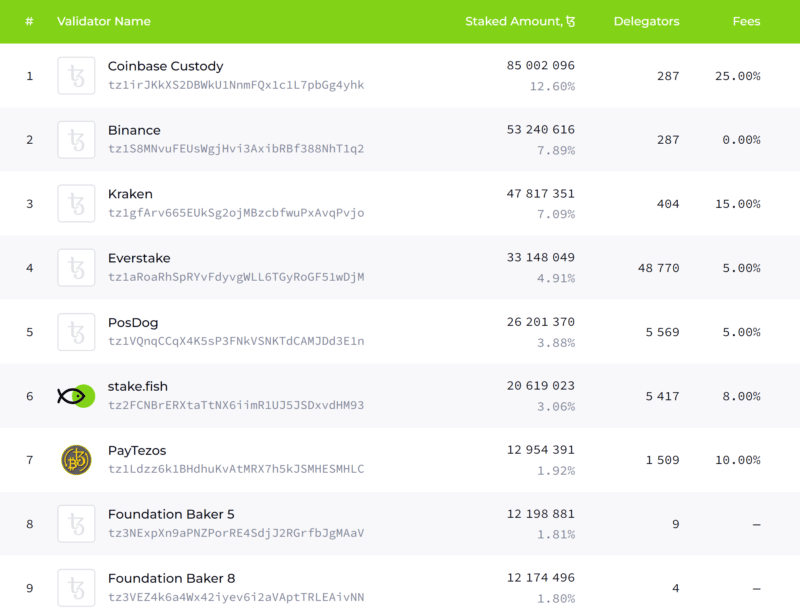Click the Binance validator Tezos icon
800x612 pixels.
(x=76, y=140)
